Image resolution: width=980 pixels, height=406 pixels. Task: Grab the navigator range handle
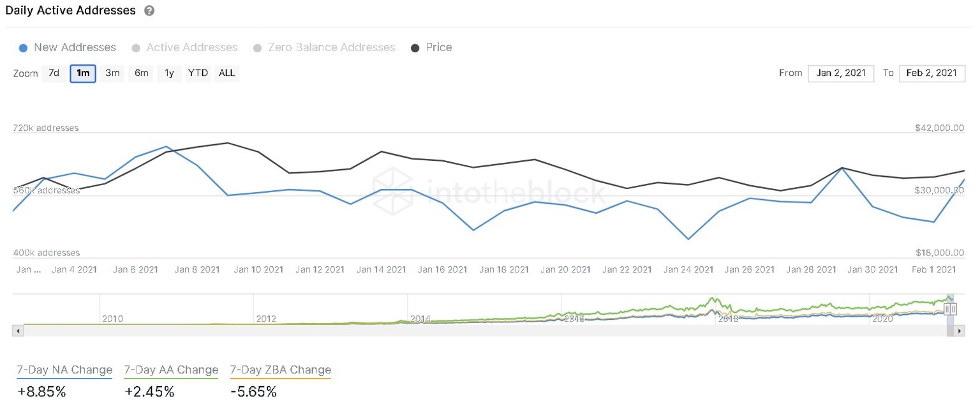tap(950, 309)
